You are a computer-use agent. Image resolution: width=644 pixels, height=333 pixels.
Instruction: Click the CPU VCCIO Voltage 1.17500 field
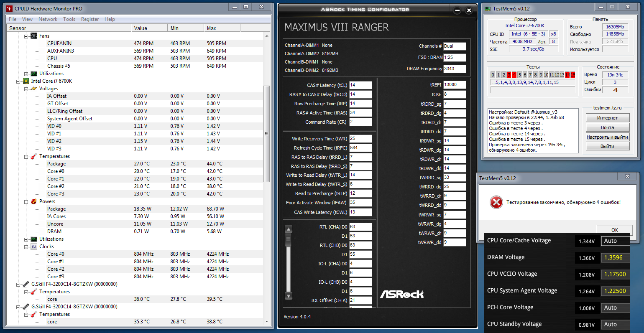click(615, 275)
